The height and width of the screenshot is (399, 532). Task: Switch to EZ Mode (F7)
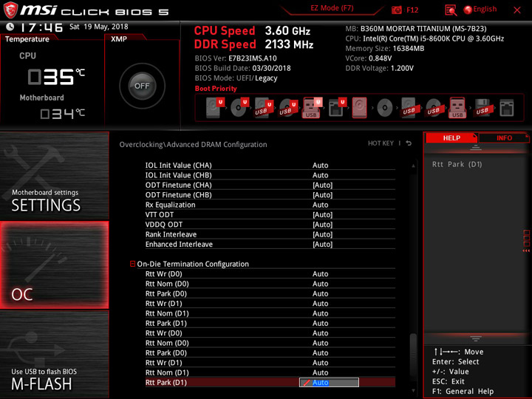[x=332, y=8]
